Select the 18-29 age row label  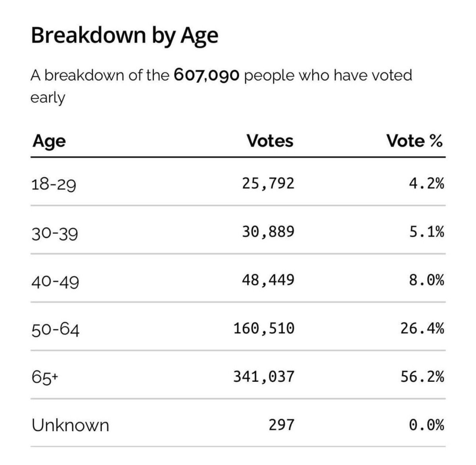point(54,185)
